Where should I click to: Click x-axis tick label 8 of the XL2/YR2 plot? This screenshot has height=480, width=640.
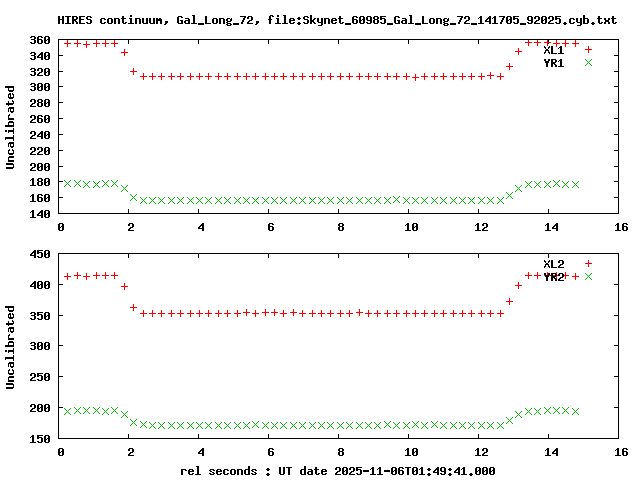(341, 452)
